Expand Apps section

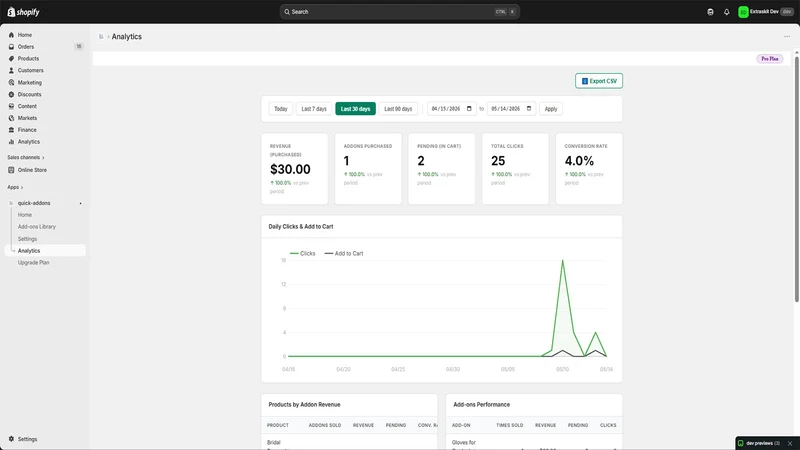click(x=15, y=187)
